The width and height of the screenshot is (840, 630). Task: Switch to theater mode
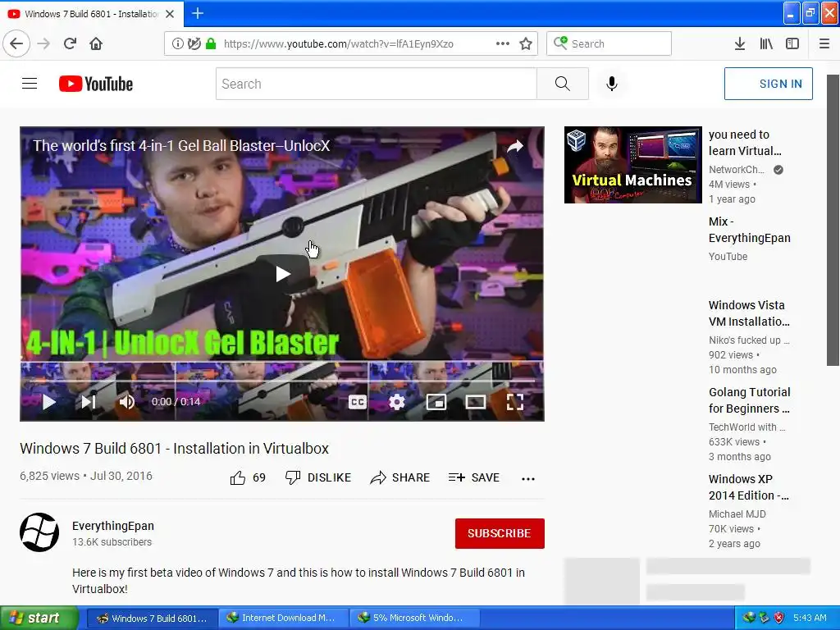point(476,402)
